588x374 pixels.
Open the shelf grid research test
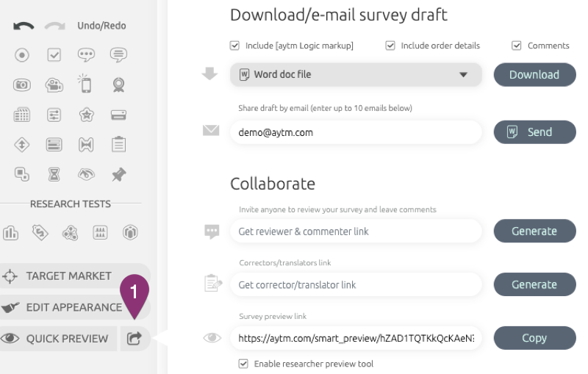click(x=100, y=233)
